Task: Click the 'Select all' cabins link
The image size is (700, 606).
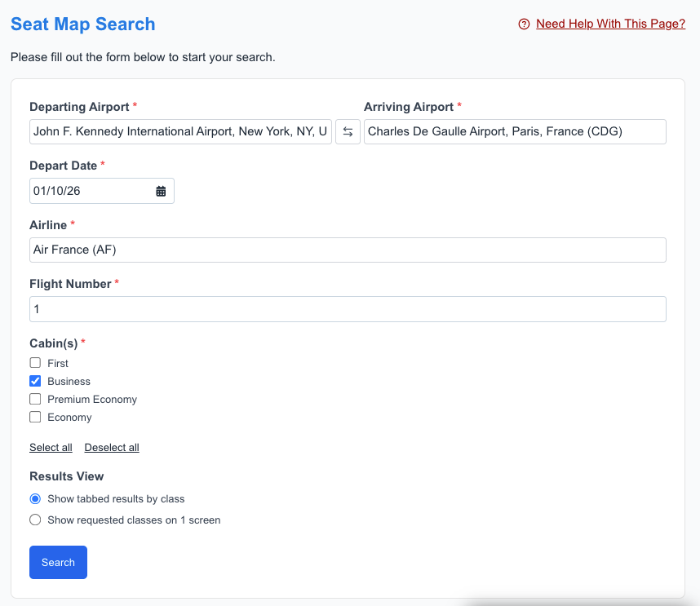Action: (x=51, y=447)
